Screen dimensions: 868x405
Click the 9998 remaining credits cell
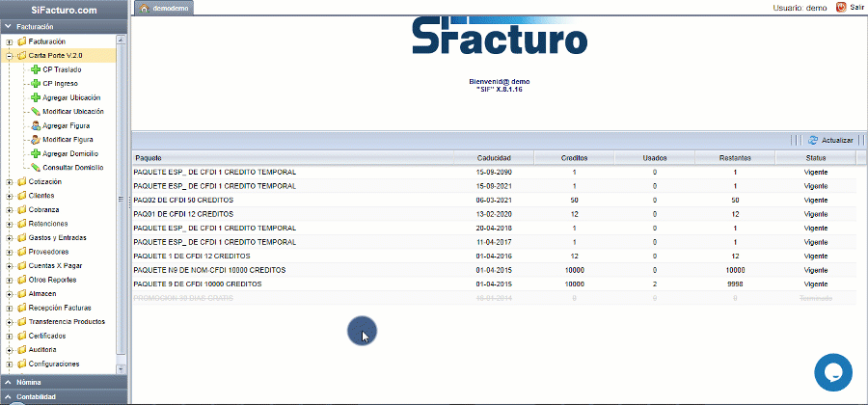pyautogui.click(x=735, y=283)
